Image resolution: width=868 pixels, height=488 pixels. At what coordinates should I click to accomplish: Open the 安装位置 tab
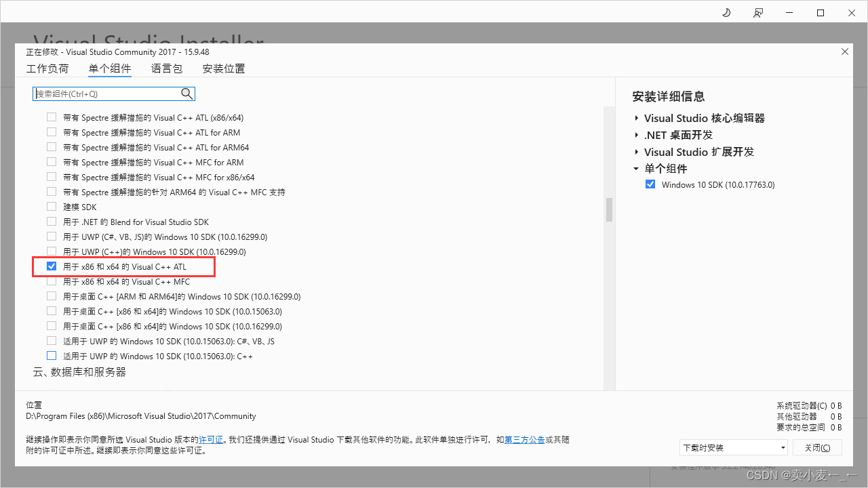(x=224, y=68)
